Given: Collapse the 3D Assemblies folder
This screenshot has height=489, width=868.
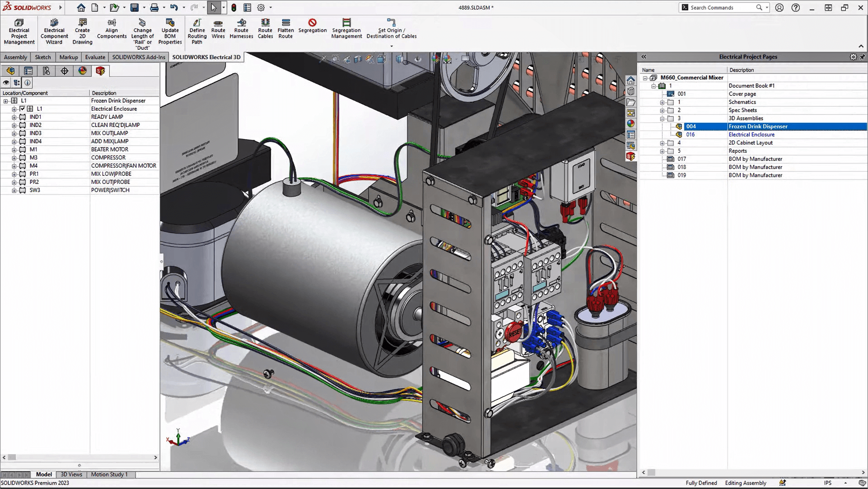Looking at the screenshot, I should click(662, 118).
